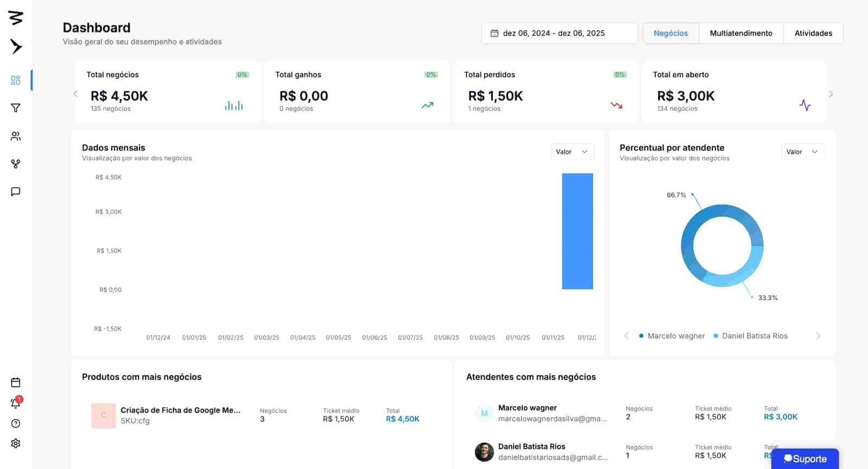Open the notifications bell icon
The width and height of the screenshot is (868, 469).
tap(16, 403)
